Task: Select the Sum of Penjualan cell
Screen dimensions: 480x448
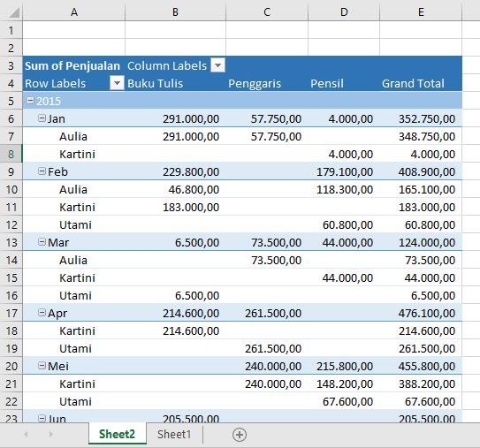Action: point(73,65)
